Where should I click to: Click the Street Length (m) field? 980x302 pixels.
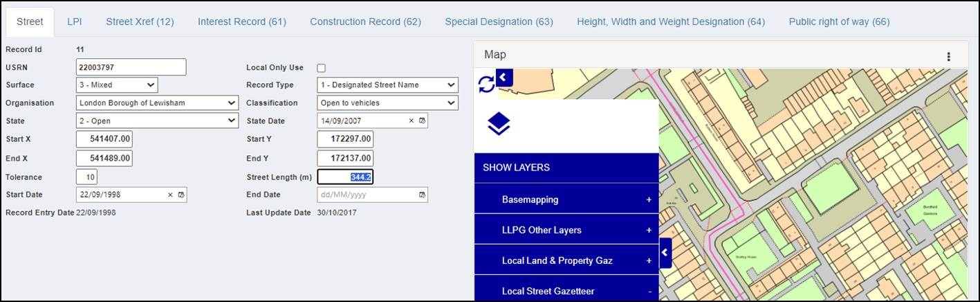(x=345, y=177)
